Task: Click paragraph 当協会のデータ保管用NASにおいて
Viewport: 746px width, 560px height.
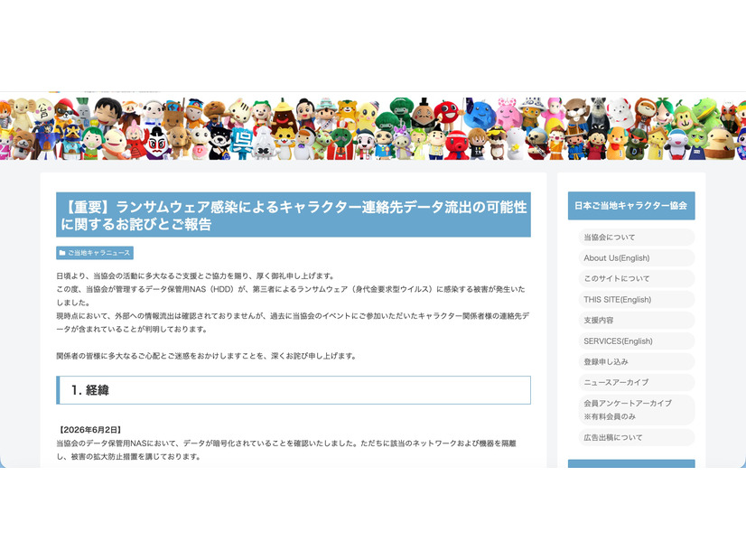Action: pos(286,450)
